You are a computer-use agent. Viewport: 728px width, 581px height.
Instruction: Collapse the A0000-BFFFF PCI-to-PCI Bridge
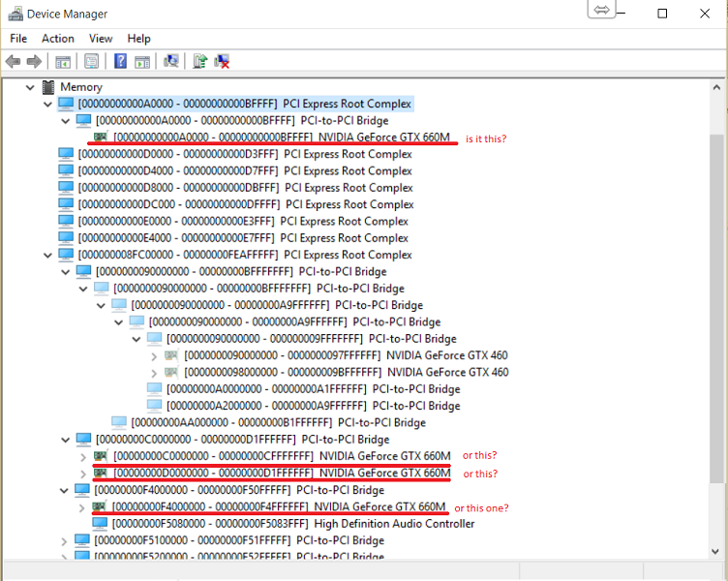[66, 121]
